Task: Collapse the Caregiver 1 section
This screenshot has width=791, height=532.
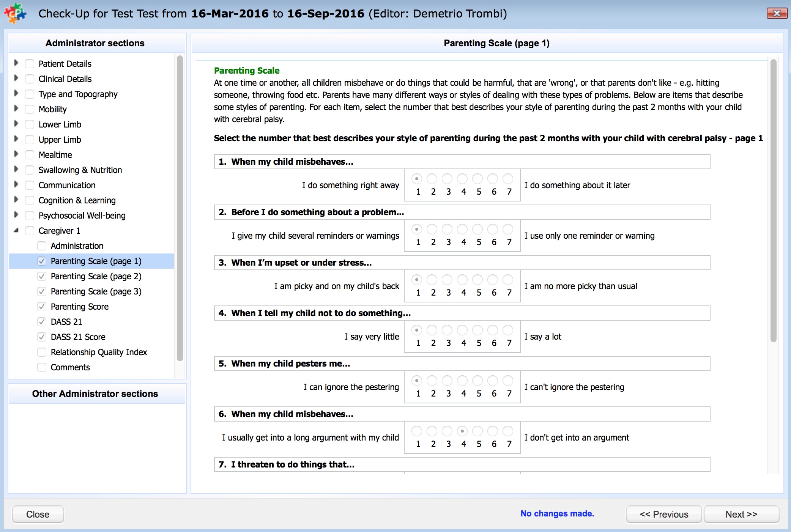Action: click(16, 230)
